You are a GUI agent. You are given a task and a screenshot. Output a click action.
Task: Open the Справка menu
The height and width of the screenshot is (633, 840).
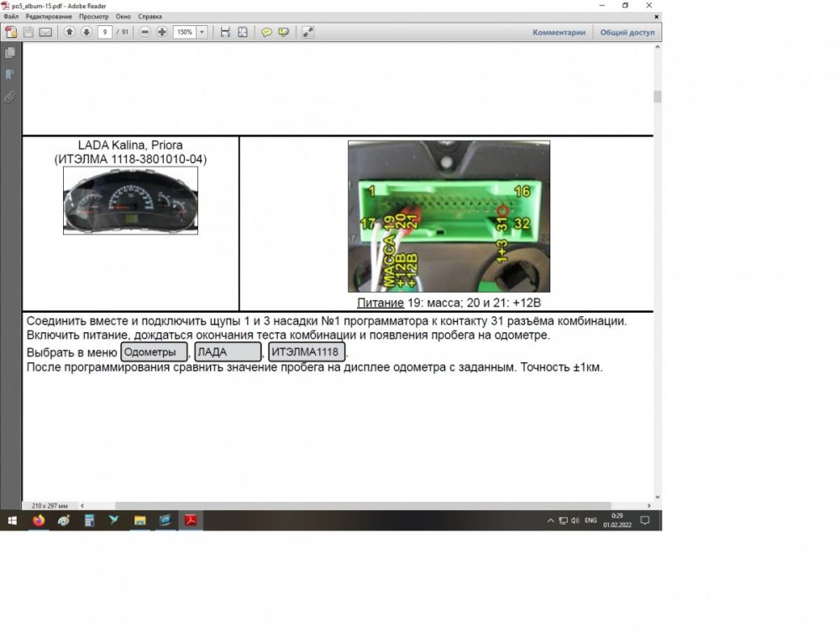click(150, 17)
